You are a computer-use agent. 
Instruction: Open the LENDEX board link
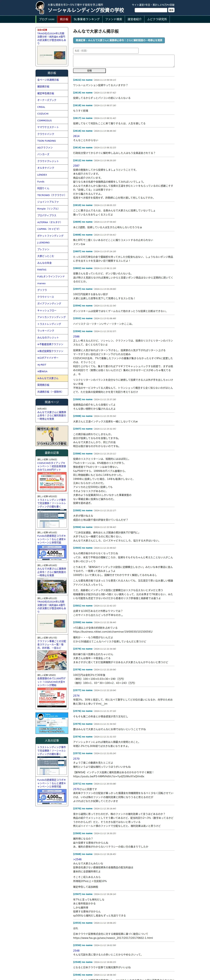52,175
